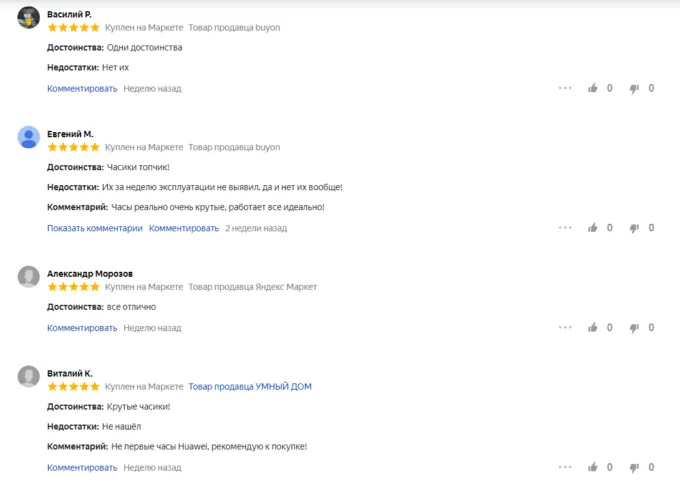Dislike Василий Р.'s review with thumbs down
Viewport: 680px width, 495px height.
pyautogui.click(x=634, y=88)
